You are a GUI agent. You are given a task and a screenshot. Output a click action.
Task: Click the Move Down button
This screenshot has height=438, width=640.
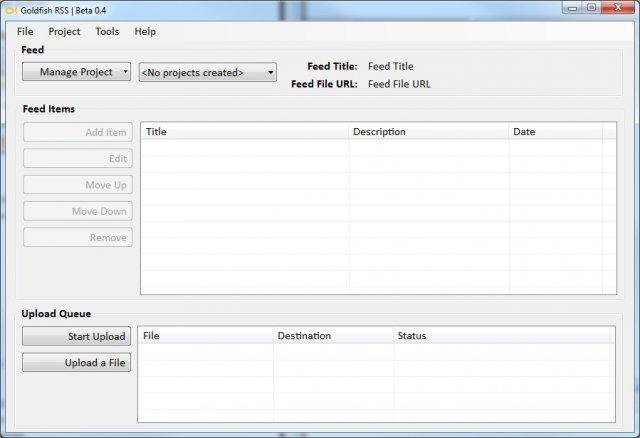click(x=78, y=211)
